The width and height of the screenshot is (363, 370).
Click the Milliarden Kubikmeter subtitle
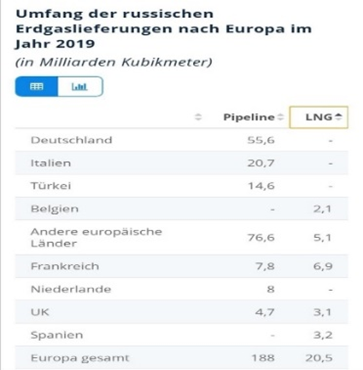pos(113,62)
